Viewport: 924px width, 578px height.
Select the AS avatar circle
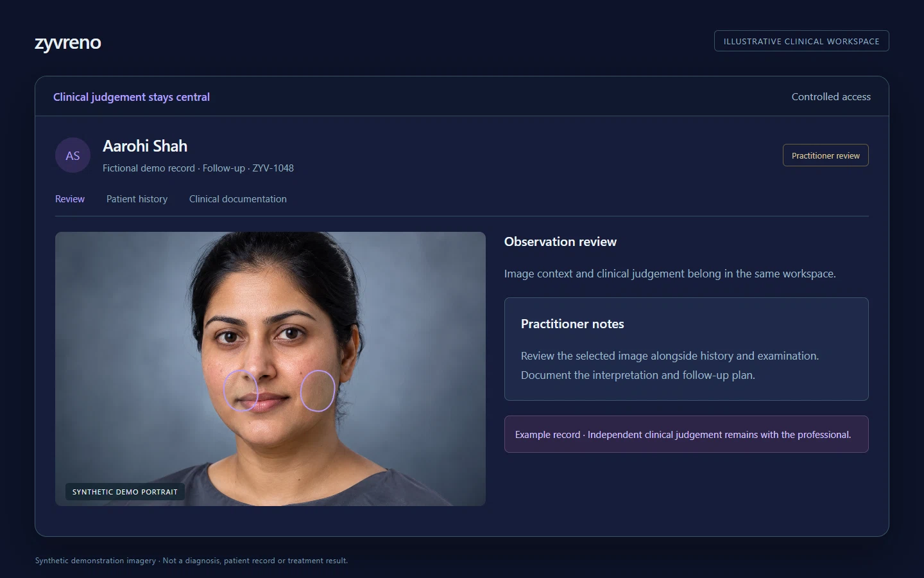[x=73, y=155]
